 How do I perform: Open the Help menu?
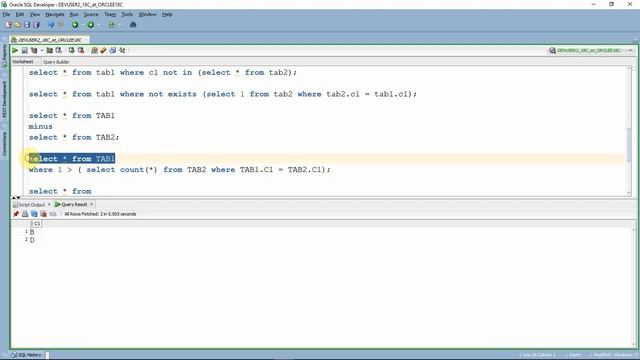tap(167, 14)
